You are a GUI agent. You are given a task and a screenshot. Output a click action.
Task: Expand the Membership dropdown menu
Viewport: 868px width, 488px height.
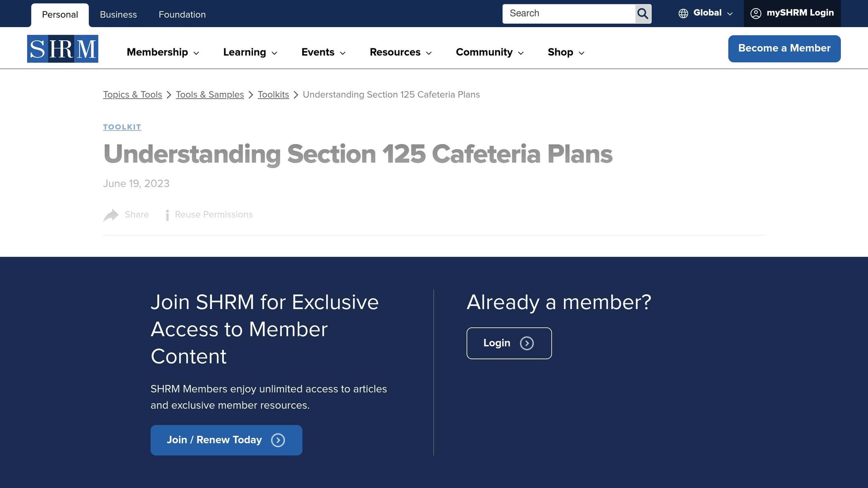point(163,52)
